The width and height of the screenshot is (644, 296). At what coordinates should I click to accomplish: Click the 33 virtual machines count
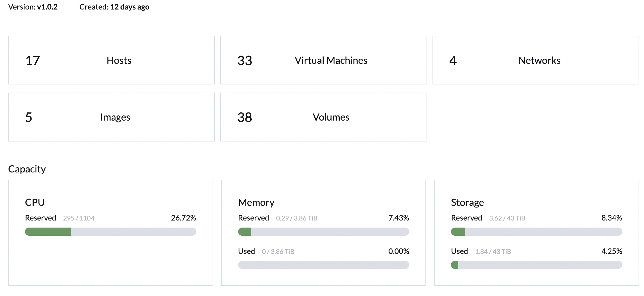[x=245, y=60]
